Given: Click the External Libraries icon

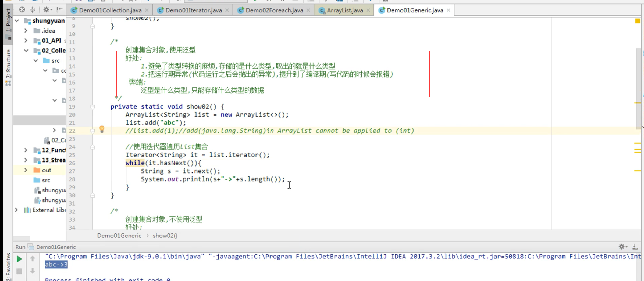Looking at the screenshot, I should tap(27, 210).
